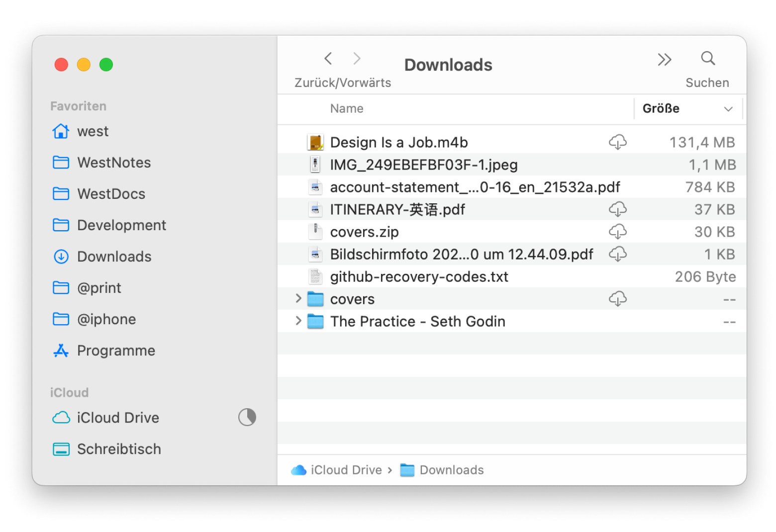Select Bildschirmfoto um 12.44.09.pdf file name
Image resolution: width=776 pixels, height=532 pixels.
click(x=462, y=254)
